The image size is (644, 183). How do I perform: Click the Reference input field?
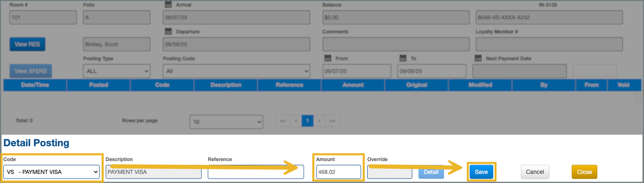pos(255,172)
